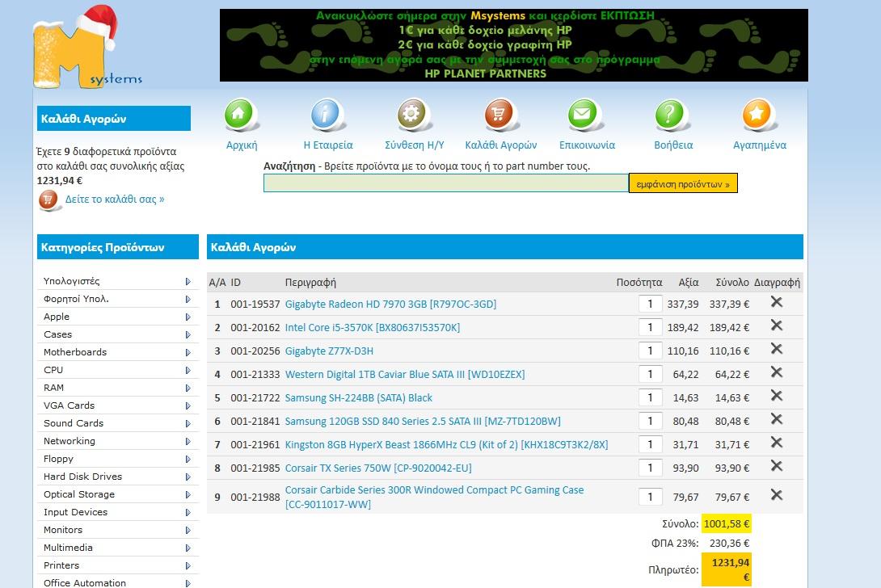This screenshot has height=588, width=881.
Task: Click the quantity field for Intel Core i5-3570K
Action: tap(650, 327)
